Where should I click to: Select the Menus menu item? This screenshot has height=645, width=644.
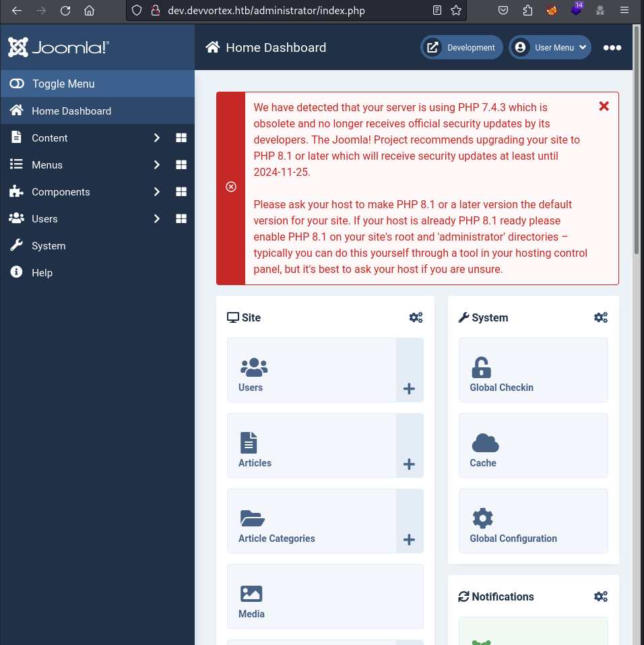coord(47,165)
